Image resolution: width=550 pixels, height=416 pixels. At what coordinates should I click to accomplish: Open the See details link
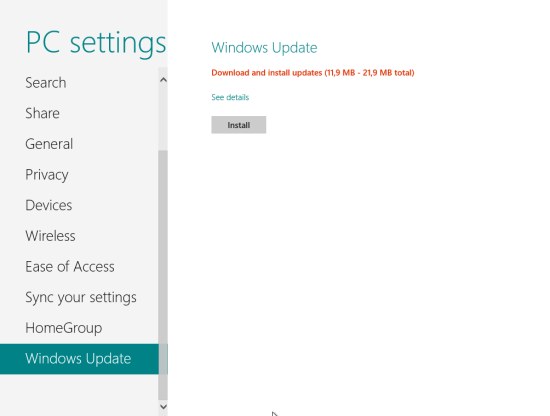click(230, 97)
